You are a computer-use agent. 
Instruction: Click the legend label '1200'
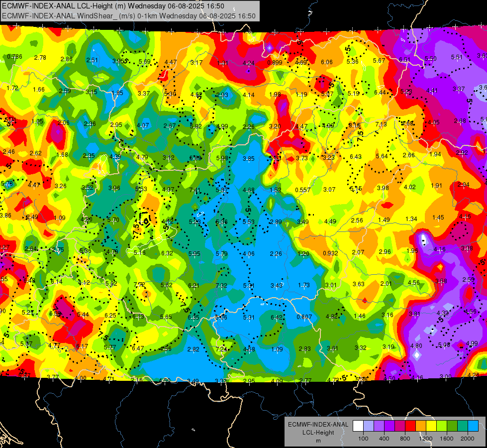coord(425,439)
